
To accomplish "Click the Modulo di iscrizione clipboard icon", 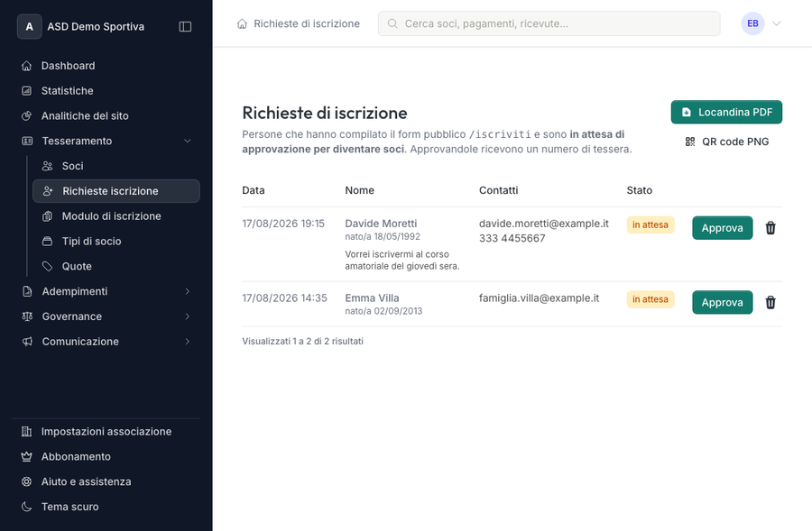I will click(47, 216).
